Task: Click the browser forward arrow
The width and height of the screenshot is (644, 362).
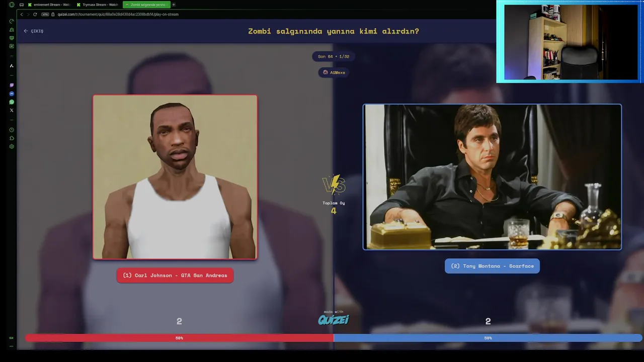Action: 28,14
